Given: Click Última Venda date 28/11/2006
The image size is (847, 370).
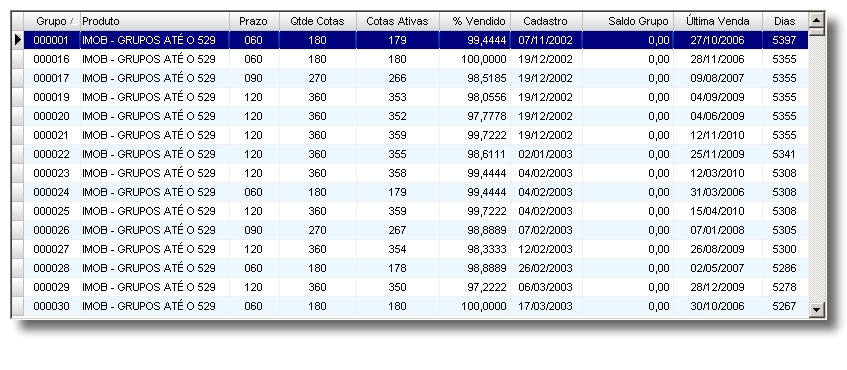Looking at the screenshot, I should tap(718, 59).
